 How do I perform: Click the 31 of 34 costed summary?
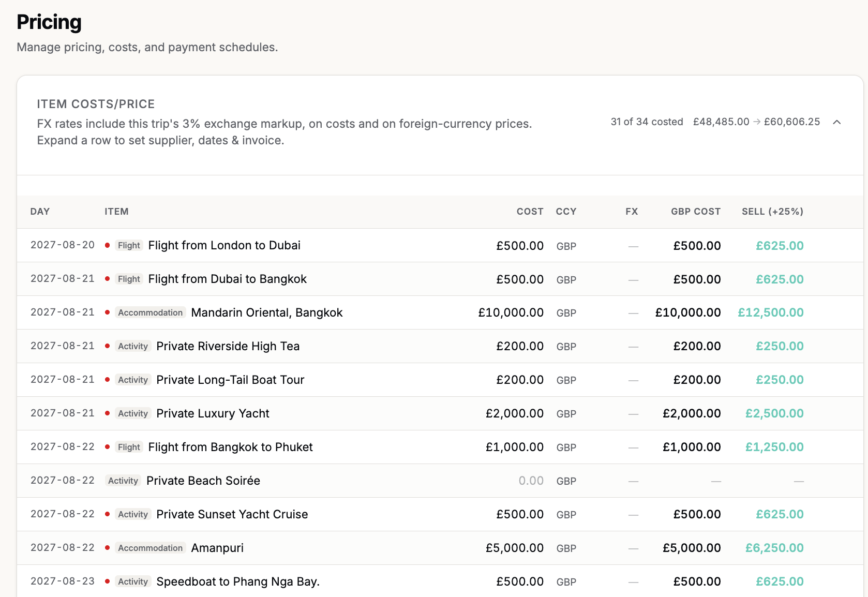647,122
